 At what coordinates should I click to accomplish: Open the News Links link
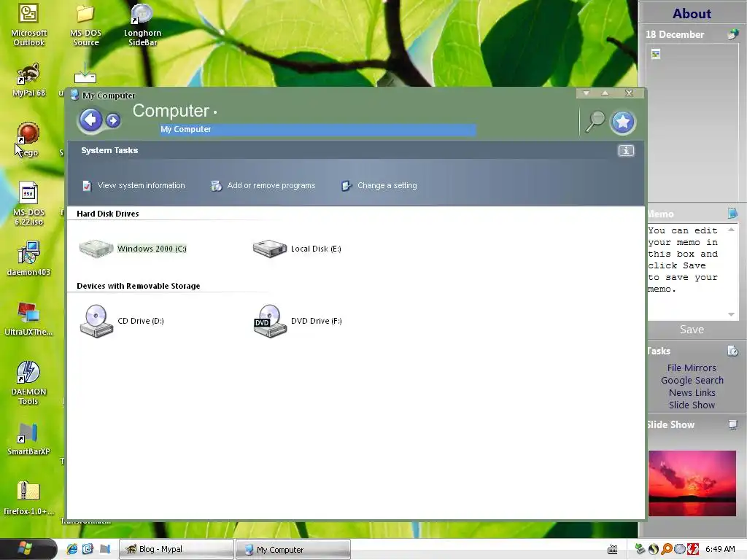(x=692, y=392)
